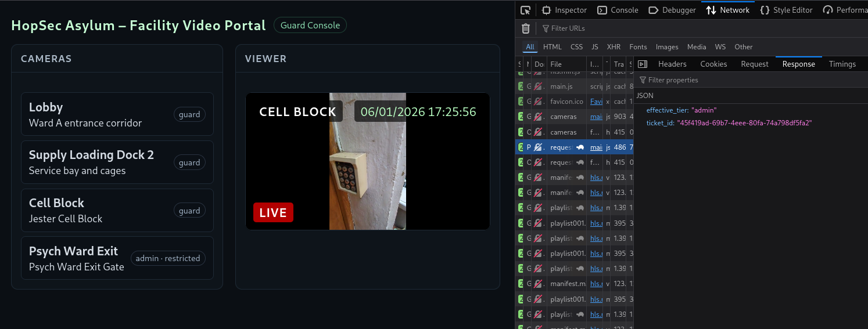
Task: Collapse the request details pane icon
Action: click(642, 64)
